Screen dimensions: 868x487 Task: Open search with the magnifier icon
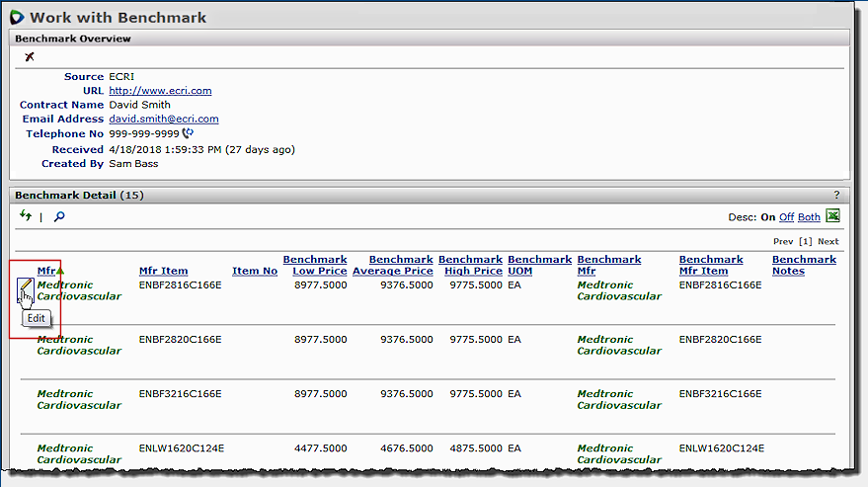click(59, 216)
